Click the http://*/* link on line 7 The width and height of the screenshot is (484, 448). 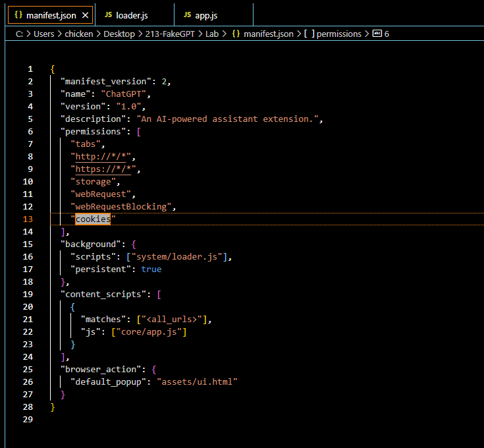pyautogui.click(x=102, y=157)
